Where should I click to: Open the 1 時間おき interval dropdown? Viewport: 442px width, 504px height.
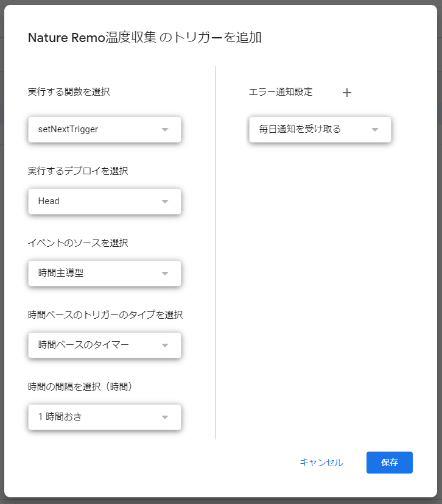pyautogui.click(x=105, y=417)
